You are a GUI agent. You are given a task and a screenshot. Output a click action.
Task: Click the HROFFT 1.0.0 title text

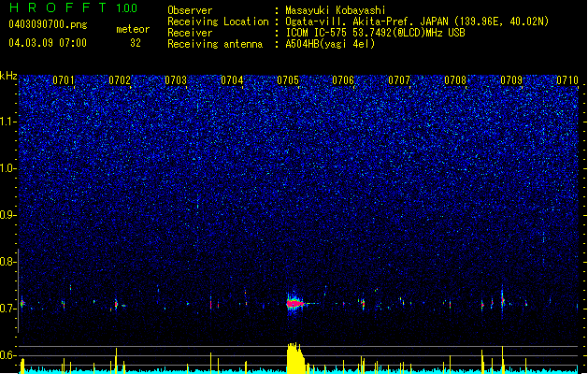coord(73,7)
